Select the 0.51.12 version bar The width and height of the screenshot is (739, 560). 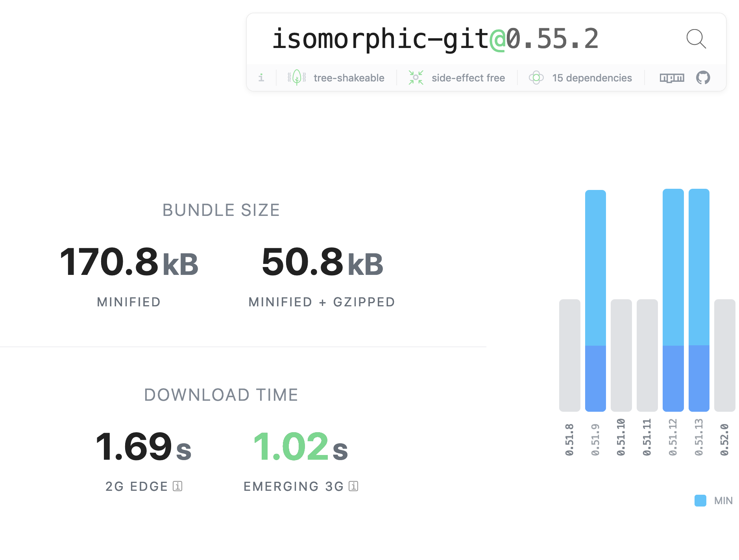673,300
